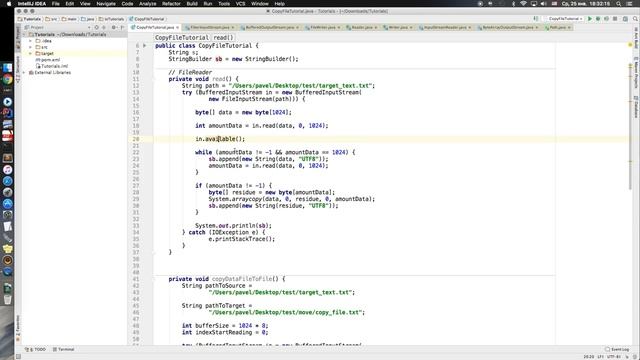Toggle the Maven Projects right-side panel
This screenshot has width=640, height=360.
(x=636, y=73)
